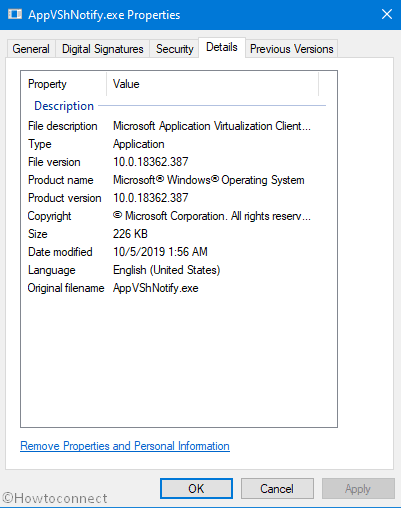Viewport: 401px width, 508px height.
Task: Click the grayed-out Apply button
Action: coord(358,488)
